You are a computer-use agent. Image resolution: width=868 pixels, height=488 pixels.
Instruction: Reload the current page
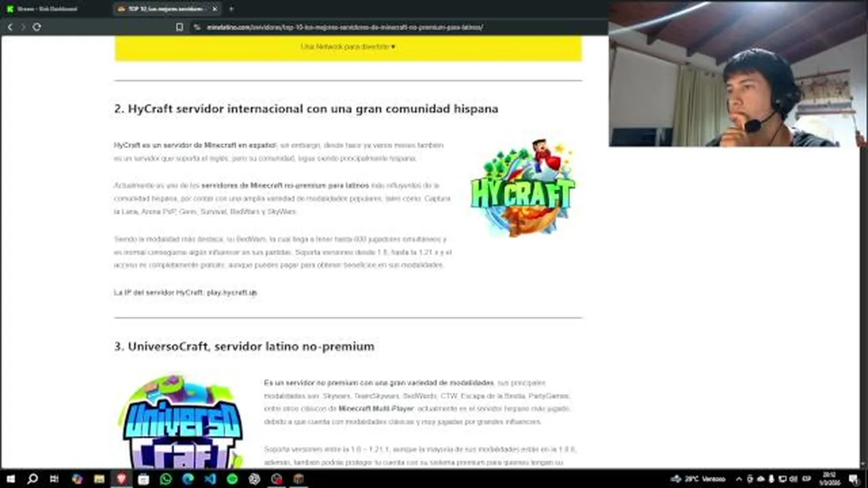point(37,27)
